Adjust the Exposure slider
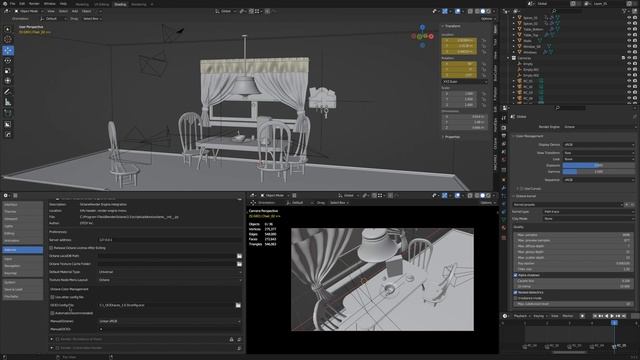 tap(599, 165)
